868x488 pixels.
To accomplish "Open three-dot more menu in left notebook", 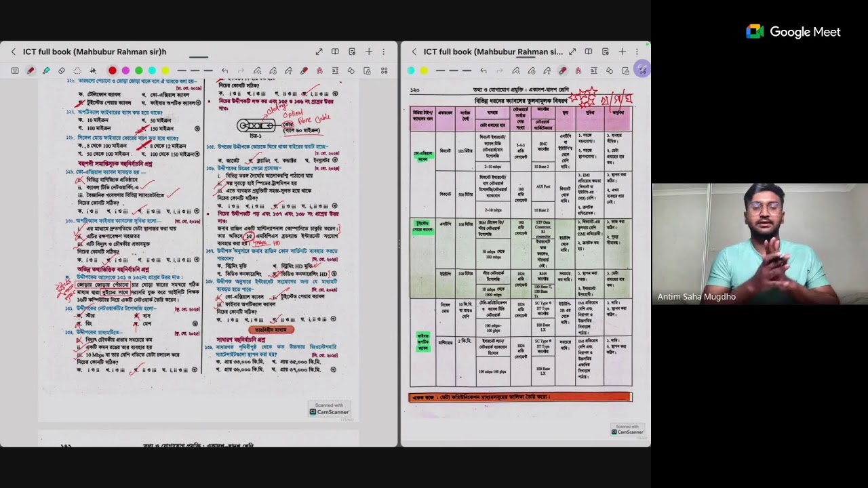I will [x=383, y=52].
